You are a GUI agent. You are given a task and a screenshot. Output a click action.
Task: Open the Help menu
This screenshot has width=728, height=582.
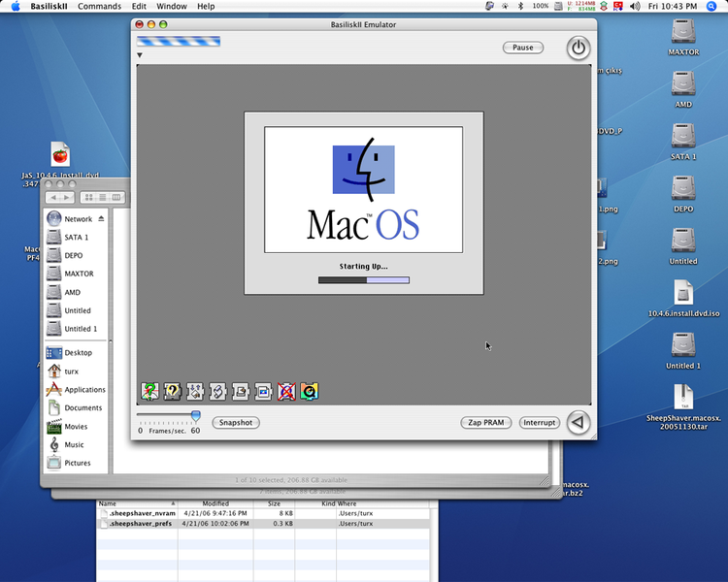[206, 6]
